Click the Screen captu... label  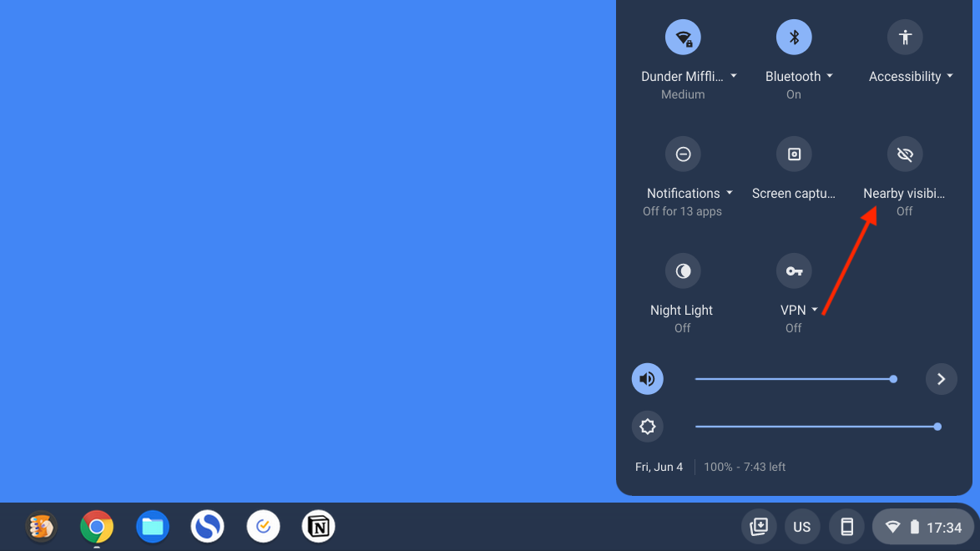point(794,193)
